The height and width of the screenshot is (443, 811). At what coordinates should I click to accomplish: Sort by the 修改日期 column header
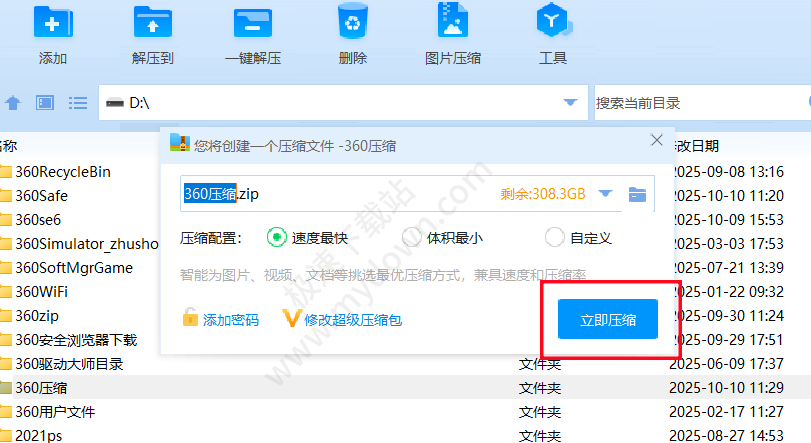point(697,146)
